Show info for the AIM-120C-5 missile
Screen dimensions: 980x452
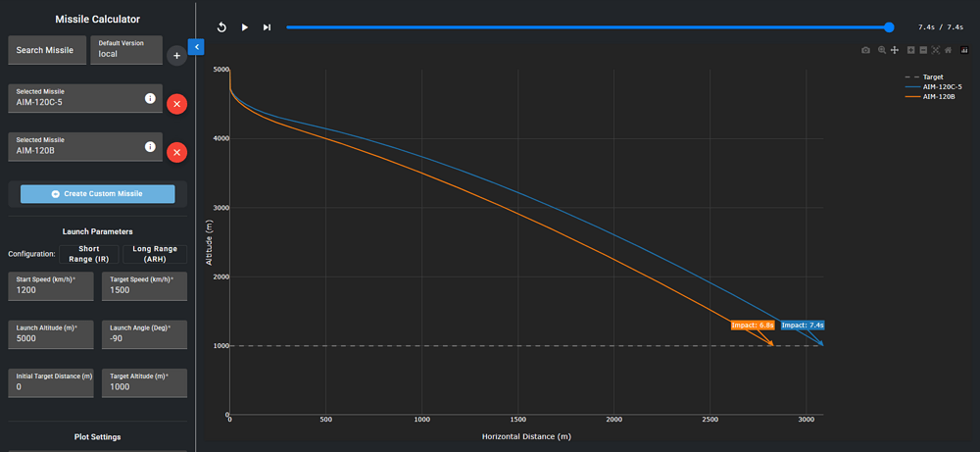click(x=150, y=98)
